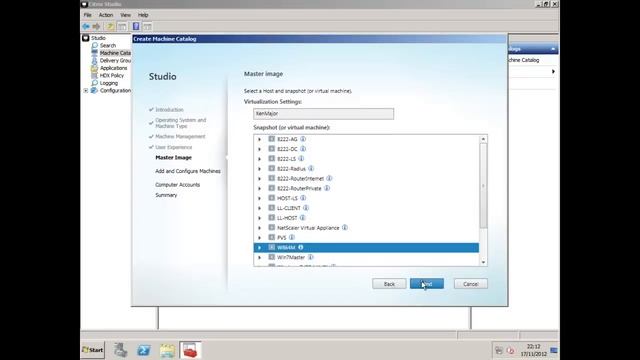Click the info icon next to Win7Master
The image size is (640, 360).
point(311,257)
